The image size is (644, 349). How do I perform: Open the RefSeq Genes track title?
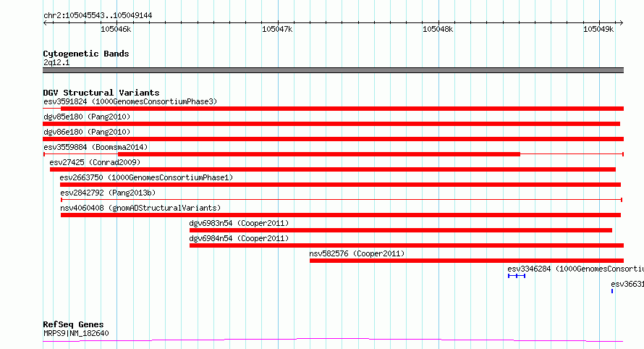(73, 324)
